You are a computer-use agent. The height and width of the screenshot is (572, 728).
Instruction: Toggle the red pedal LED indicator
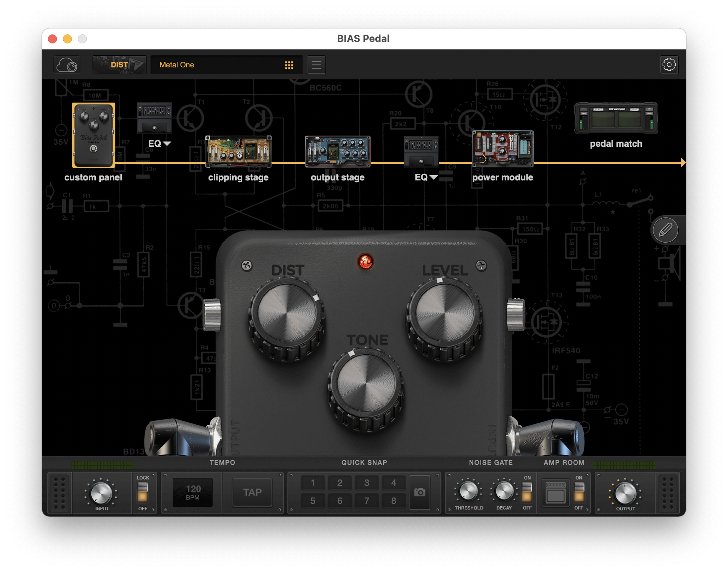[x=365, y=262]
